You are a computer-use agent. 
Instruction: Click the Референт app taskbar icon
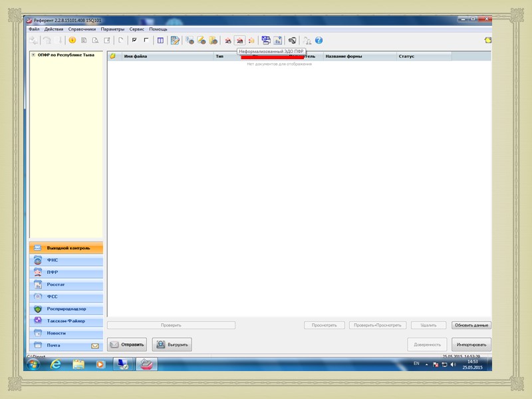(146, 364)
